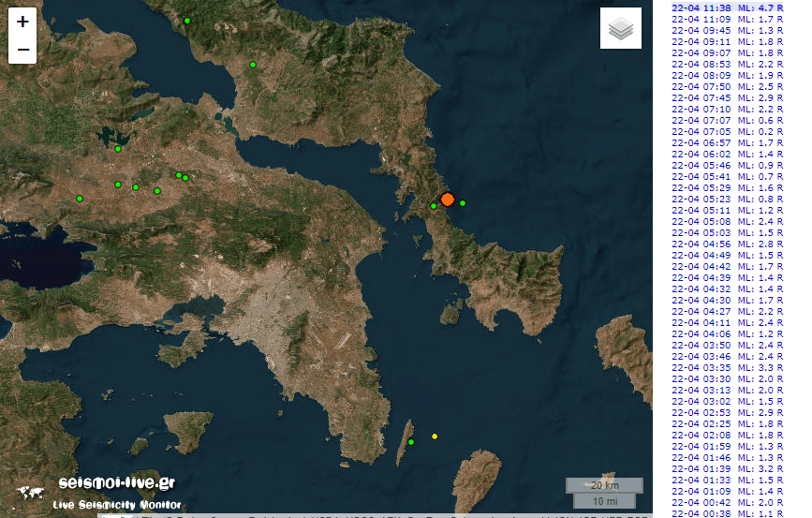Click green marker on the small southern island

tap(411, 442)
